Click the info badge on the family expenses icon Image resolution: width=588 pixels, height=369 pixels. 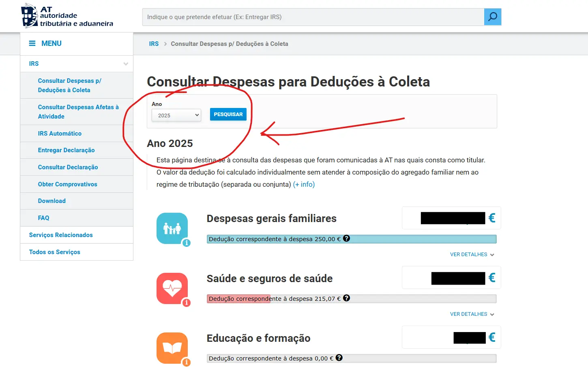tap(186, 243)
